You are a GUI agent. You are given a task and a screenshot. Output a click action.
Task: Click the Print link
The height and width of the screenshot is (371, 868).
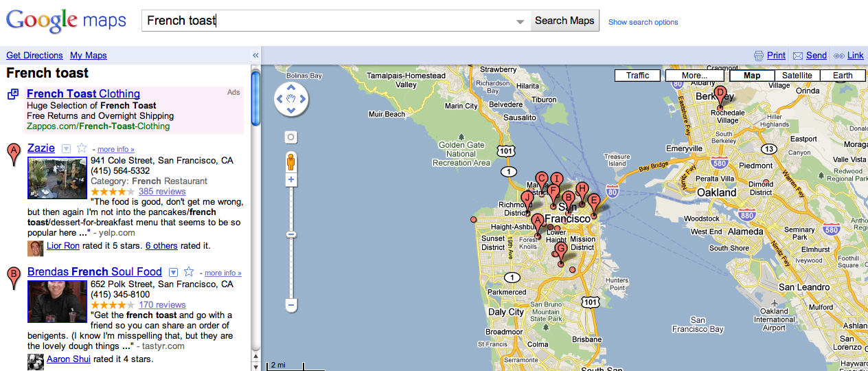(x=776, y=56)
